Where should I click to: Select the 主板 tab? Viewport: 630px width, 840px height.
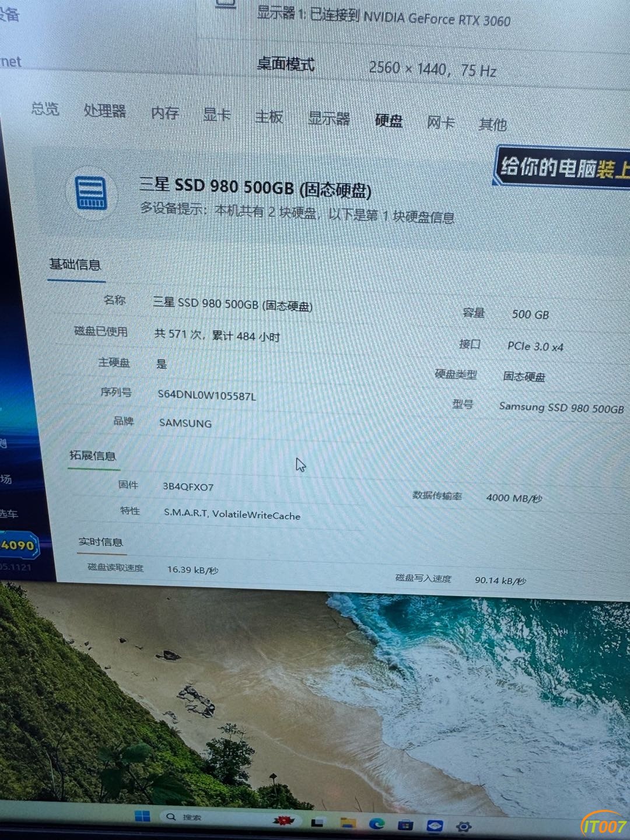(269, 117)
